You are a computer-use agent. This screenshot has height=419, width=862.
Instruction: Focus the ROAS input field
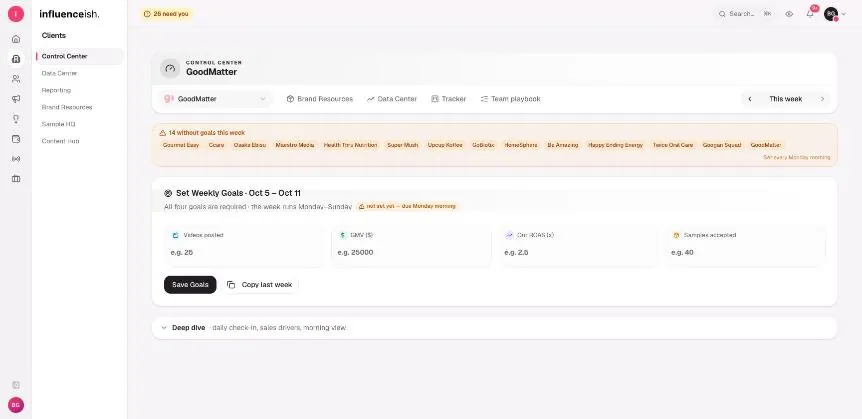point(578,252)
